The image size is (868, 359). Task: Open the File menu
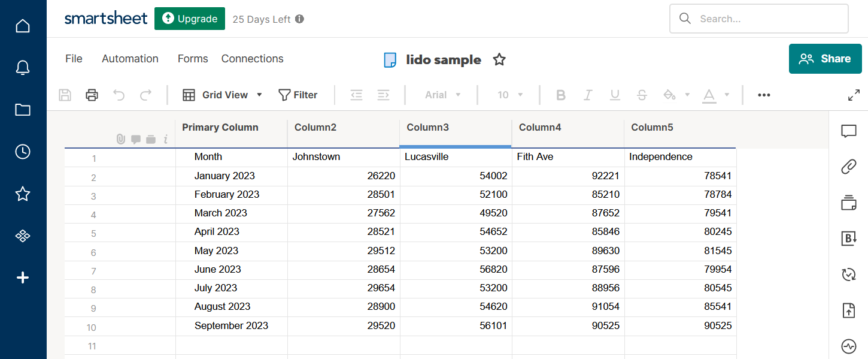point(74,58)
